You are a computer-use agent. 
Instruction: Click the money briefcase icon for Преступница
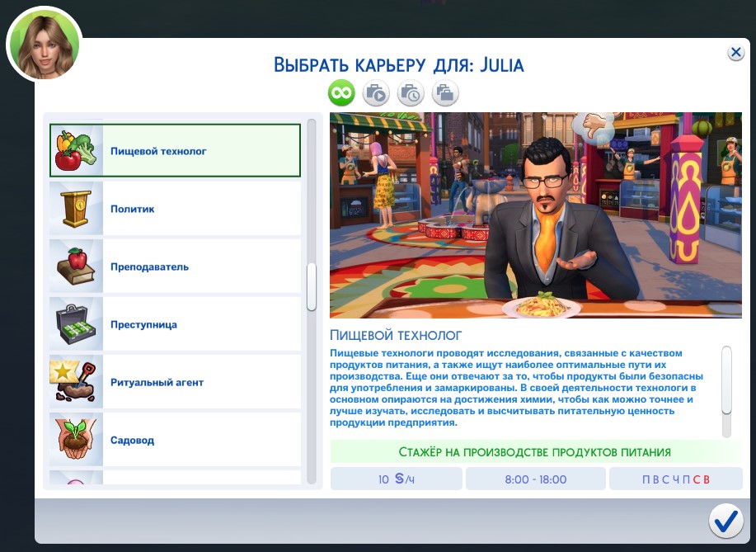[x=76, y=323]
